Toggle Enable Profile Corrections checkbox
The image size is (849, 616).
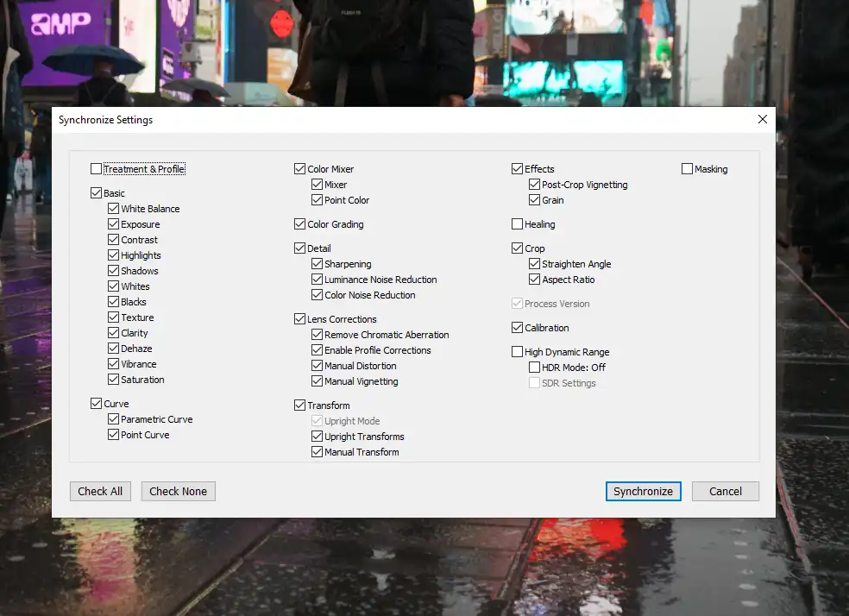(318, 350)
